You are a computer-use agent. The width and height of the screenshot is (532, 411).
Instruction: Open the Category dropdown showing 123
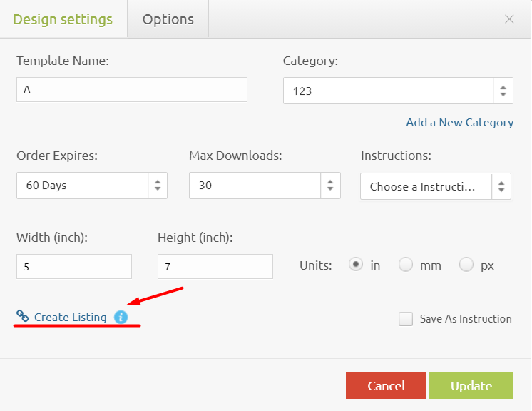coord(397,91)
